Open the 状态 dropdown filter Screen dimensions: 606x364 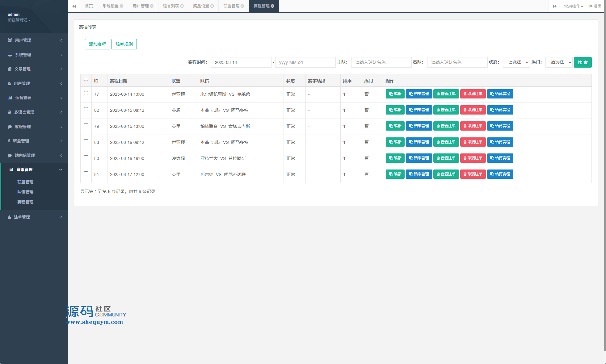tap(516, 62)
